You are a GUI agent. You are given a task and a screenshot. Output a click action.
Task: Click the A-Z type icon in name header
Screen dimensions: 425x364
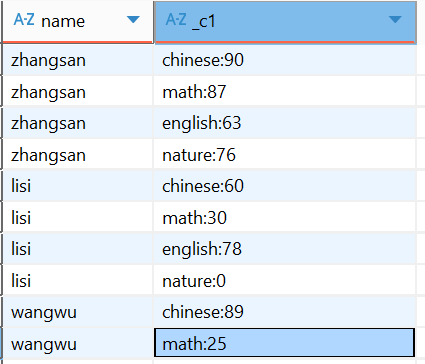coord(24,20)
